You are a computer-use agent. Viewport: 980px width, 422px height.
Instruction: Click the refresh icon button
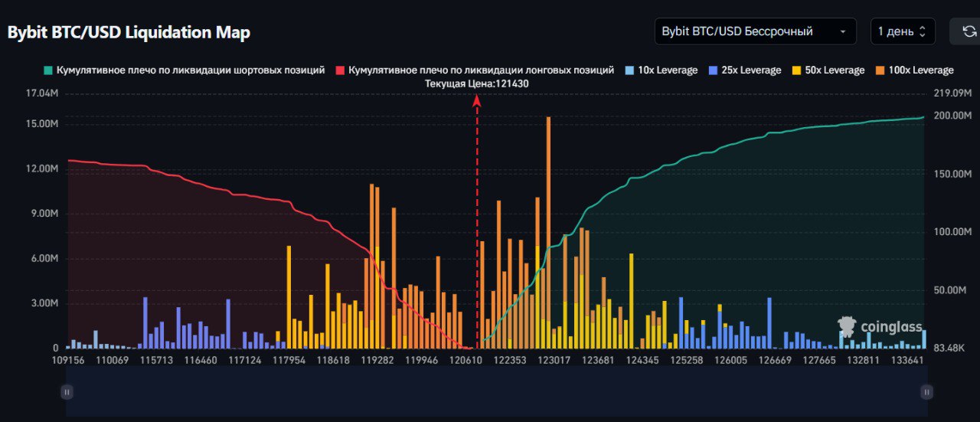coord(969,31)
